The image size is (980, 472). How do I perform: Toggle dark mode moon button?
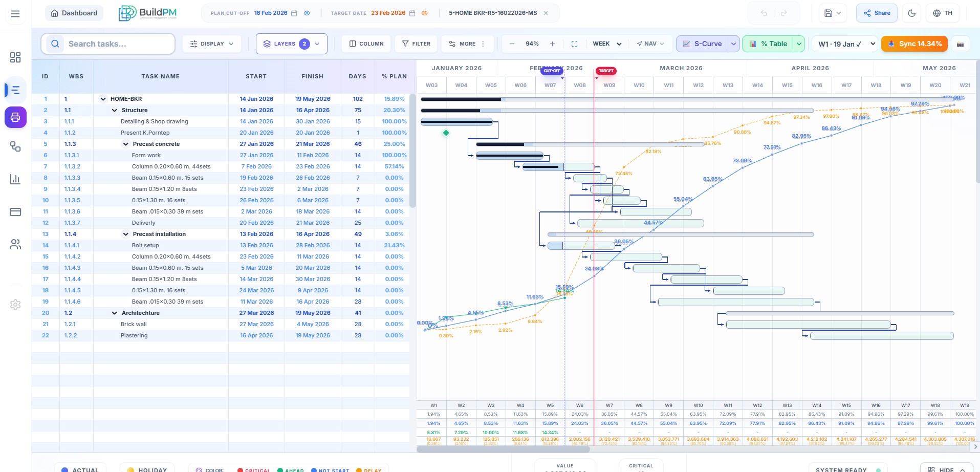click(911, 13)
